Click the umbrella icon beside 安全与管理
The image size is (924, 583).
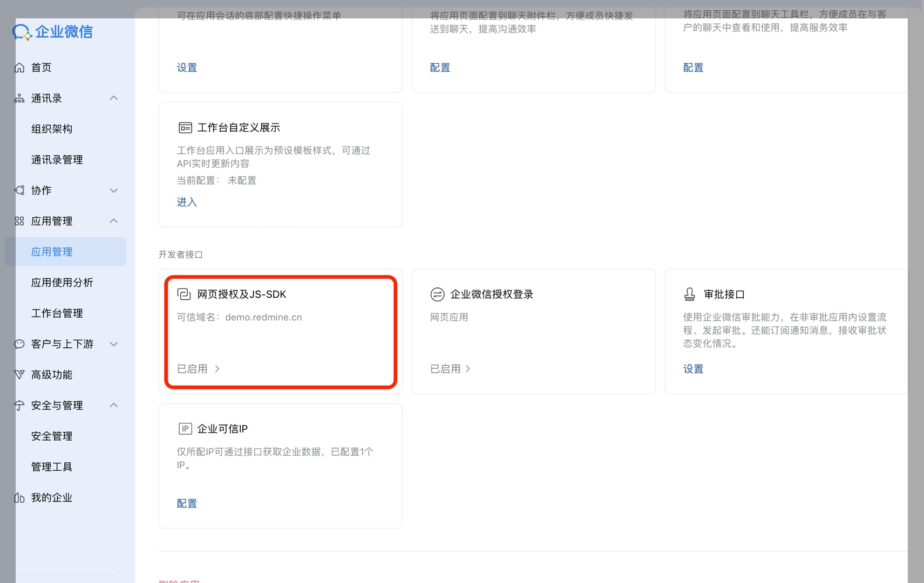pyautogui.click(x=19, y=406)
